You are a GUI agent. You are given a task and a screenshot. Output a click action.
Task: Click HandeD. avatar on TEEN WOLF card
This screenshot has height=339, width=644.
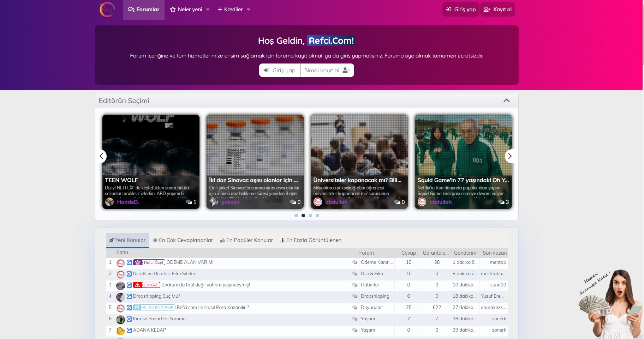(x=109, y=202)
